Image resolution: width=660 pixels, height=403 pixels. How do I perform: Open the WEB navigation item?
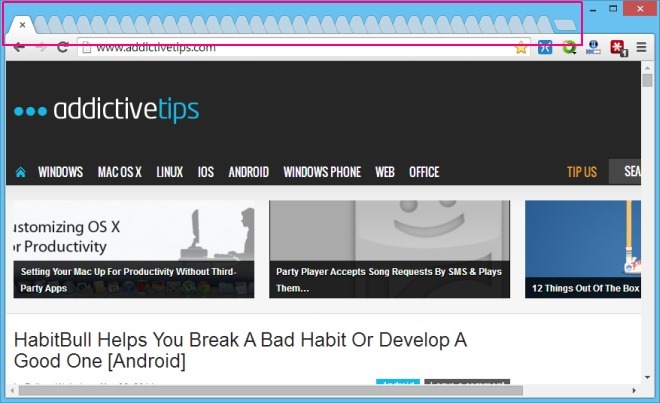[385, 172]
